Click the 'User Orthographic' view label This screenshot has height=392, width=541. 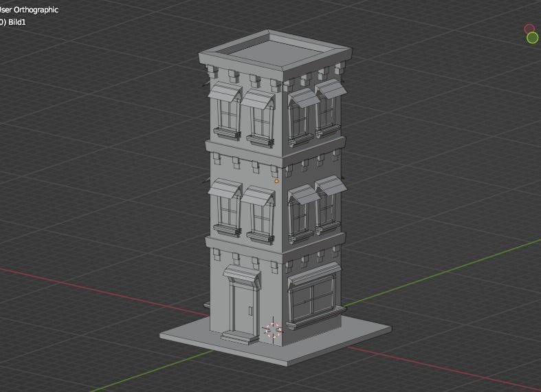click(x=28, y=10)
